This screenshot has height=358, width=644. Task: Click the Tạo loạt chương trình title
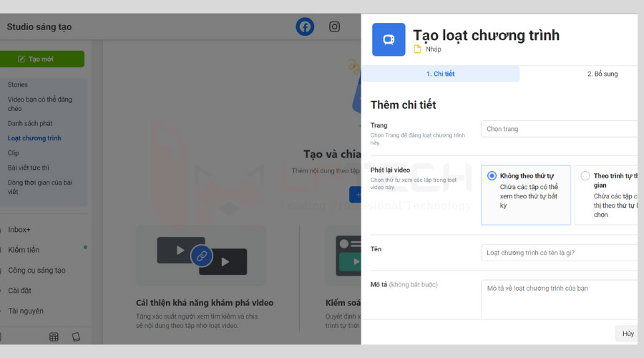coord(487,35)
